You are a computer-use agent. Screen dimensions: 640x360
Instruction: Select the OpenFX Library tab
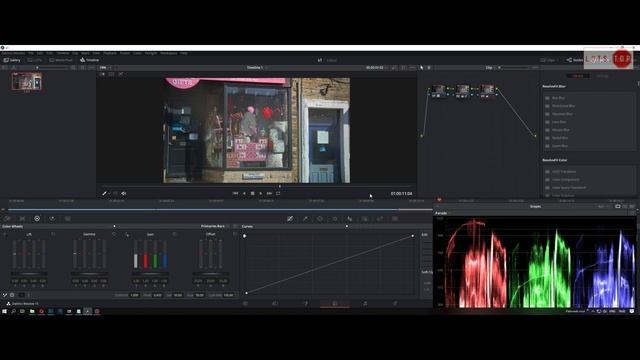[x=578, y=76]
